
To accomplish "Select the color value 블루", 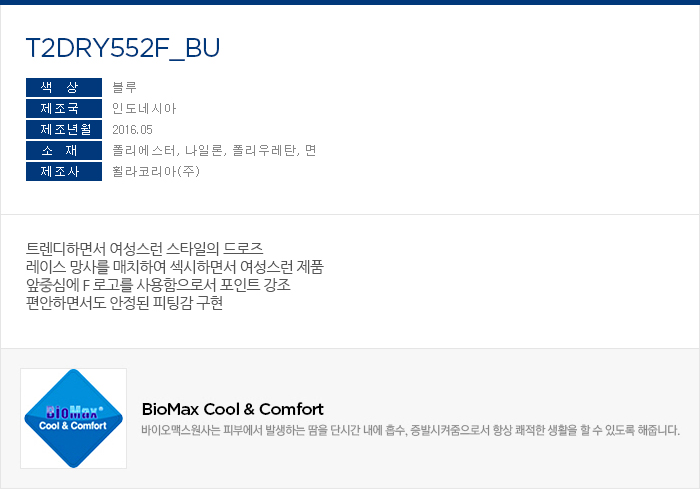I will (x=125, y=87).
